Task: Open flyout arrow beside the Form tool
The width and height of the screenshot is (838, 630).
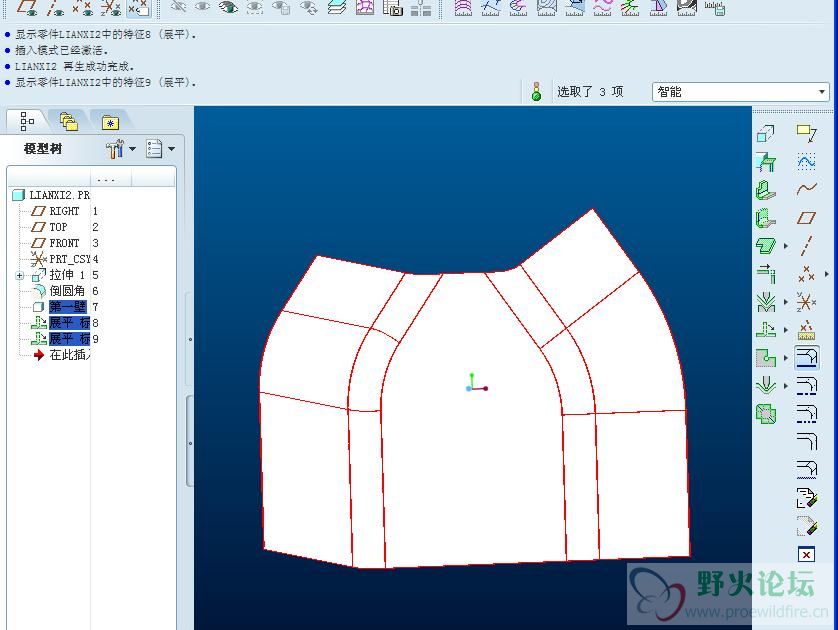Action: [786, 385]
